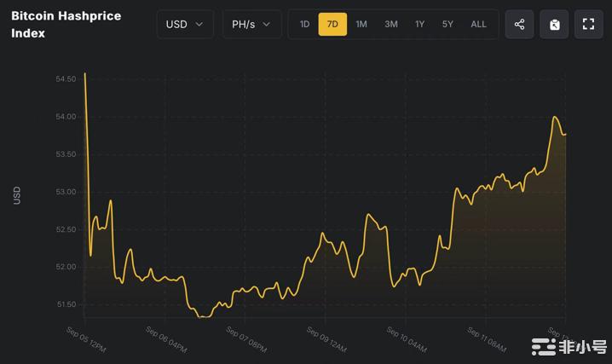Switch to the 1M time range

pyautogui.click(x=361, y=24)
